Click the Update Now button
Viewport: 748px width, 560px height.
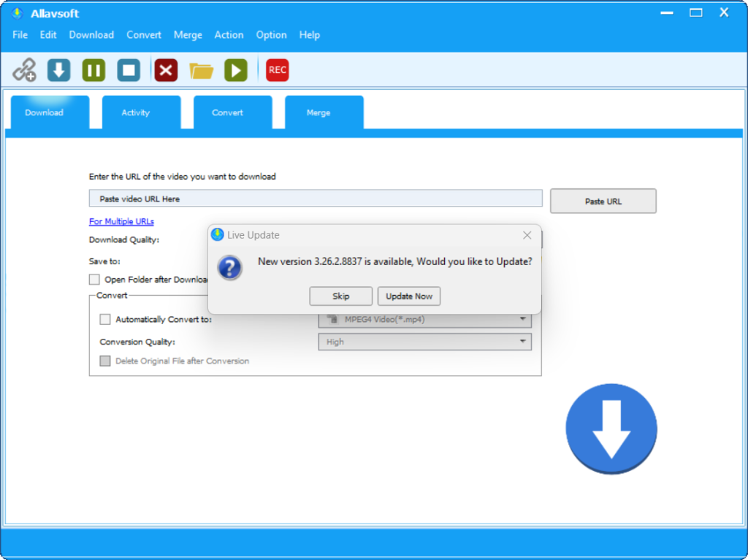click(x=409, y=296)
